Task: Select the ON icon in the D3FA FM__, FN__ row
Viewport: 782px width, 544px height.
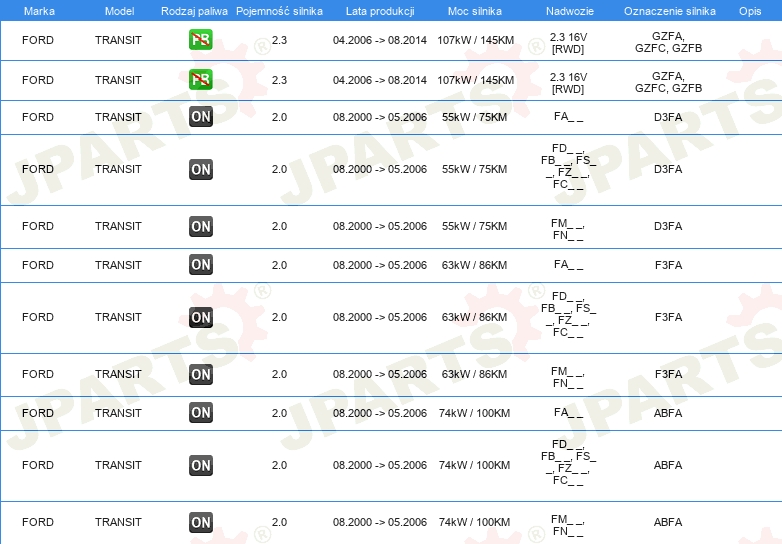Action: coord(200,226)
